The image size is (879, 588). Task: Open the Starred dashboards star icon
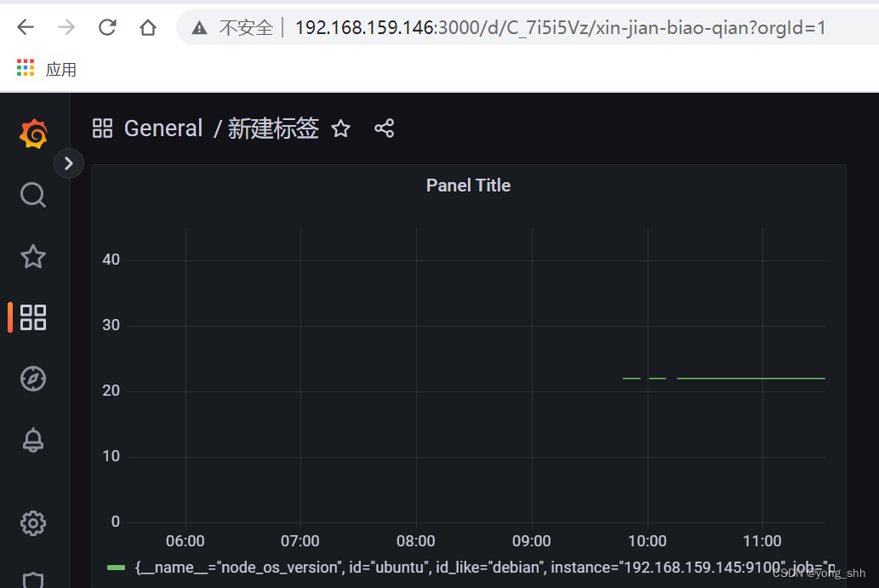pos(32,256)
